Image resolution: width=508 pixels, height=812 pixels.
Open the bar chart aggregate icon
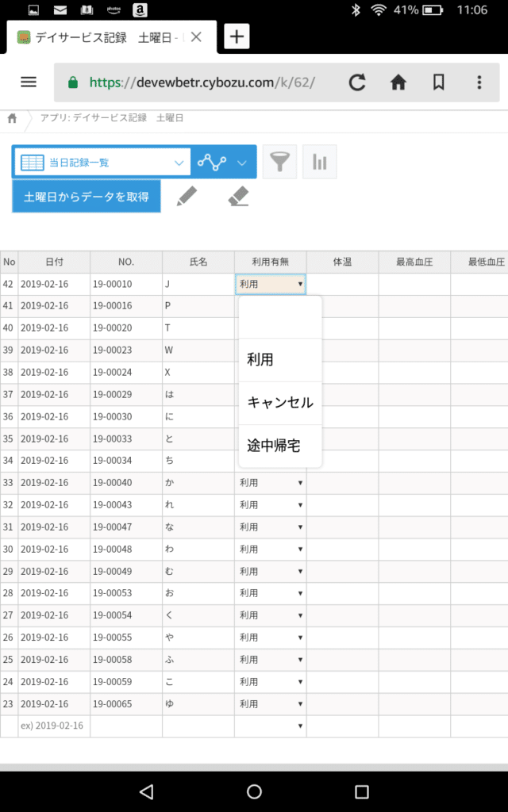tap(319, 162)
